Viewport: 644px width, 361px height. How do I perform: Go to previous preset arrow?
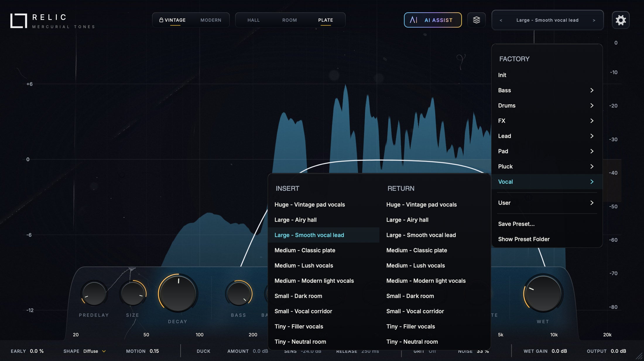501,20
